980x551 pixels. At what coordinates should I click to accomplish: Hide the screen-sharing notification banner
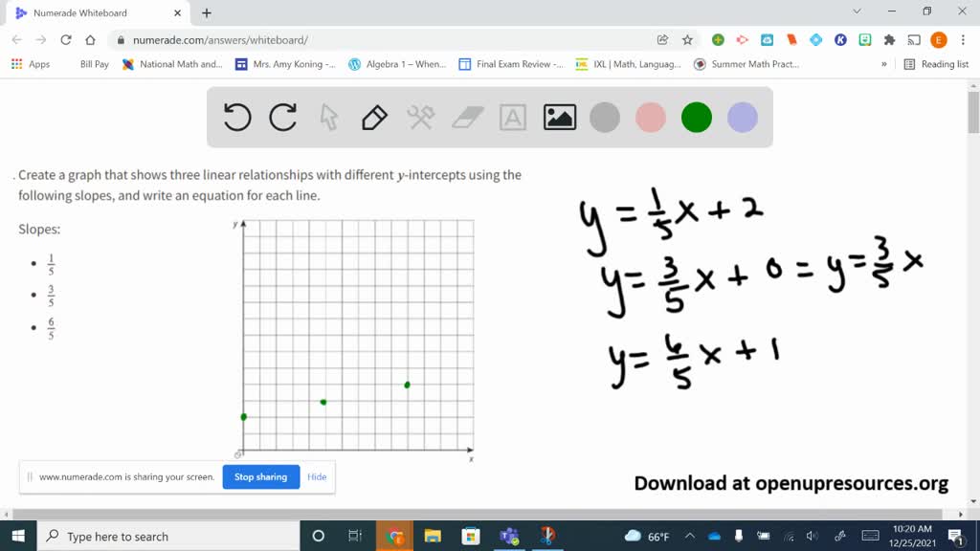(x=317, y=476)
